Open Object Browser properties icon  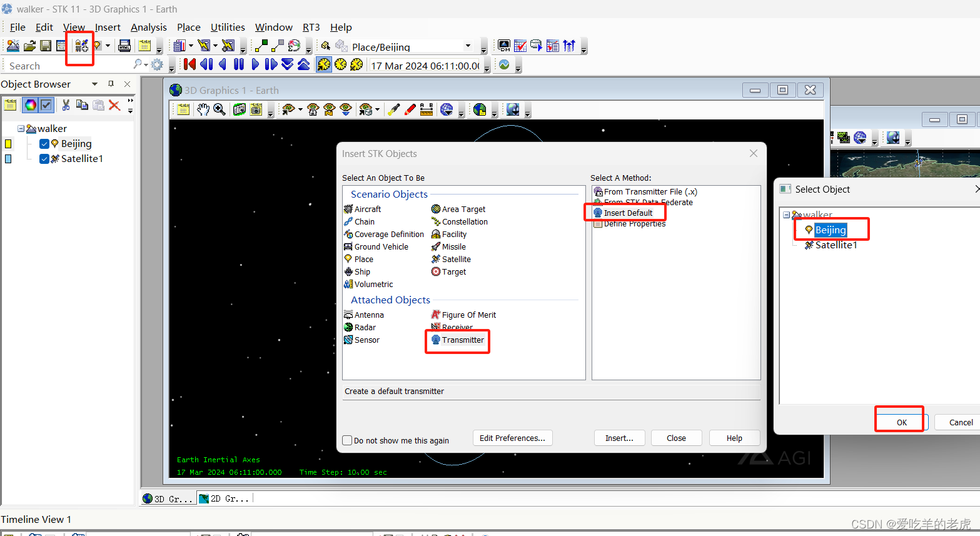coord(10,105)
